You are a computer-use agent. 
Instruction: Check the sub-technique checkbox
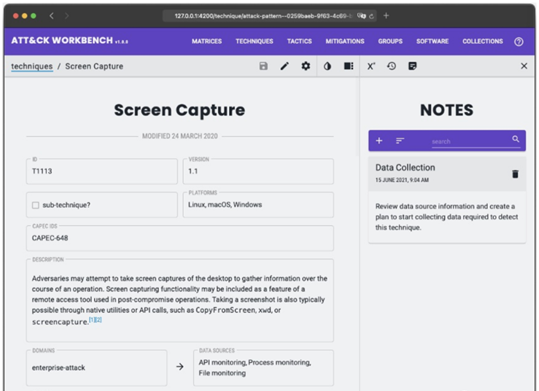click(35, 205)
